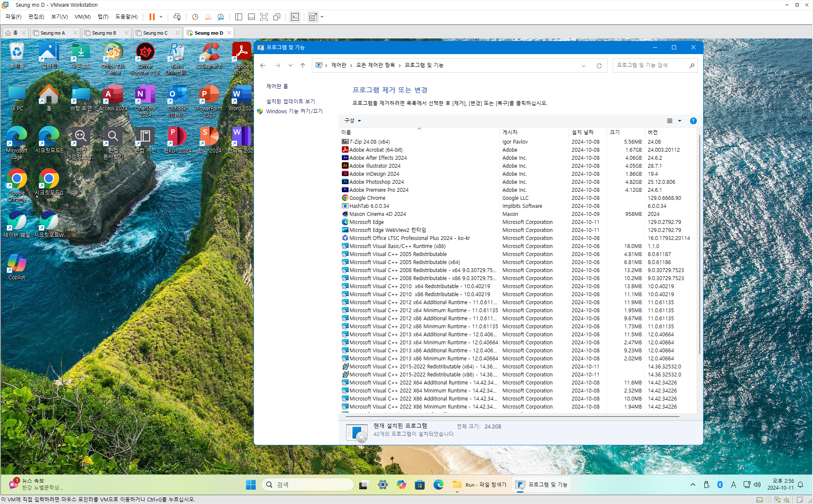
Task: Sort list by 크기 column header
Action: click(x=626, y=132)
